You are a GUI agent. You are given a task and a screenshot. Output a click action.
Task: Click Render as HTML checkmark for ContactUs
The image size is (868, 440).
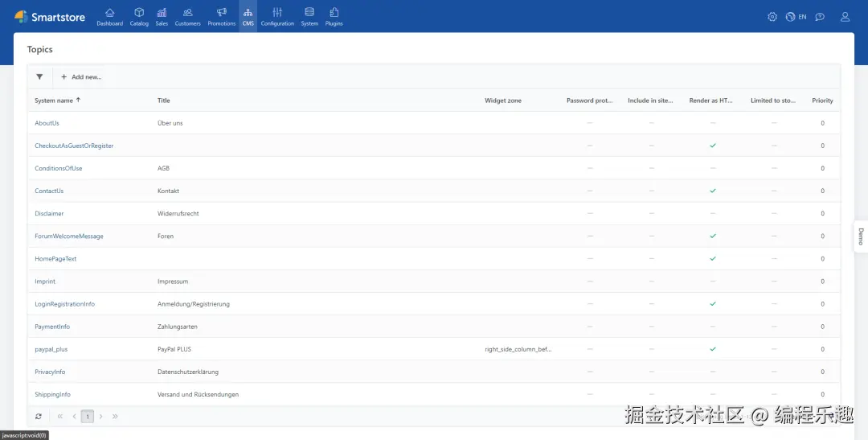713,191
